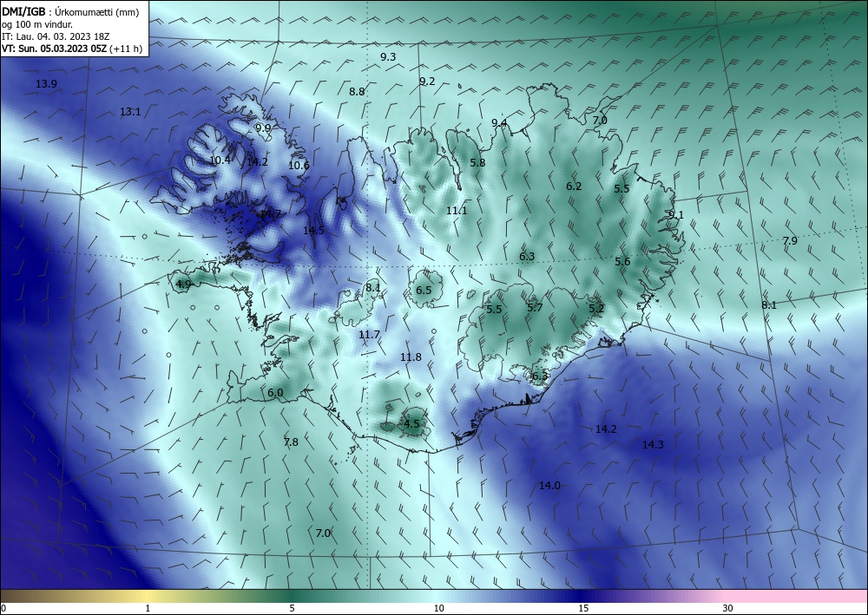Select the 6.0 value on Reykjanes
Image resolution: width=868 pixels, height=615 pixels.
coord(275,393)
